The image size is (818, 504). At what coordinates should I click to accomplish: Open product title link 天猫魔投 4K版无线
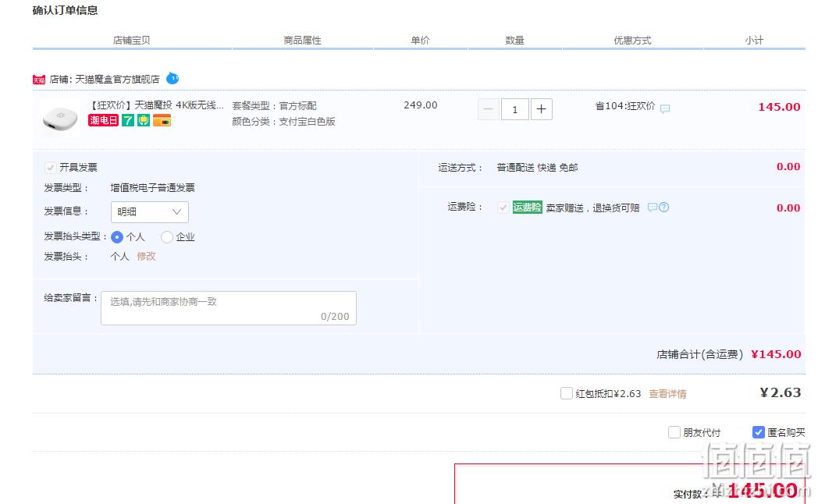(157, 105)
